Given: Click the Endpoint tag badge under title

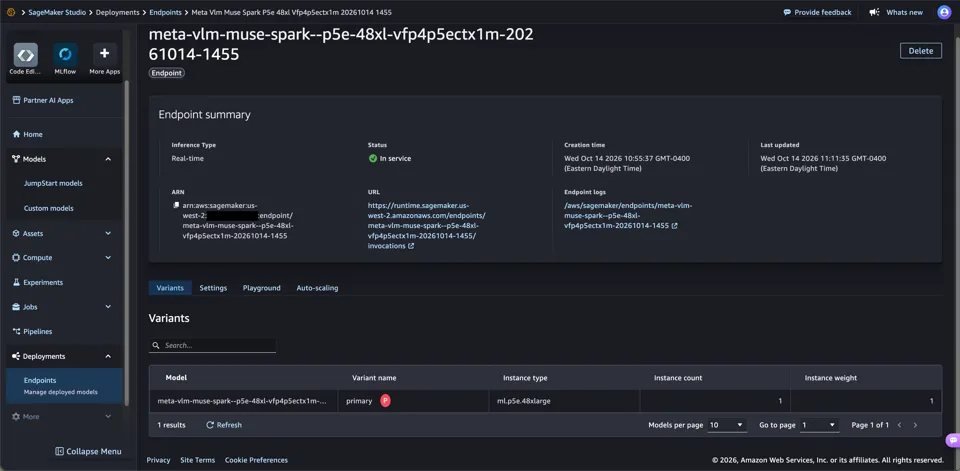Looking at the screenshot, I should pos(167,72).
